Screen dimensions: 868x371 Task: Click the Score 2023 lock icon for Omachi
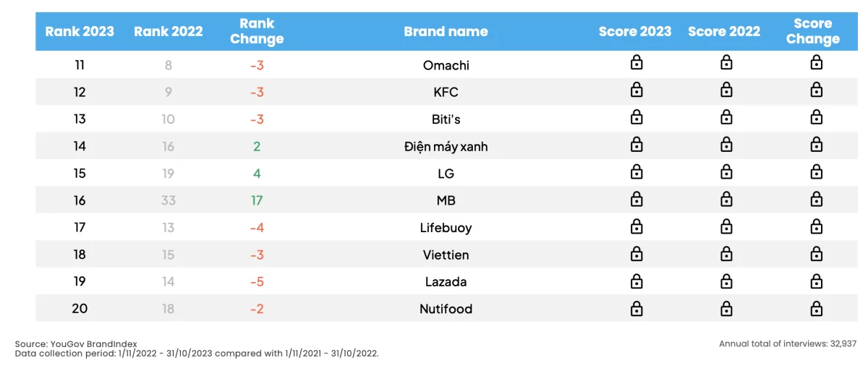pyautogui.click(x=637, y=63)
